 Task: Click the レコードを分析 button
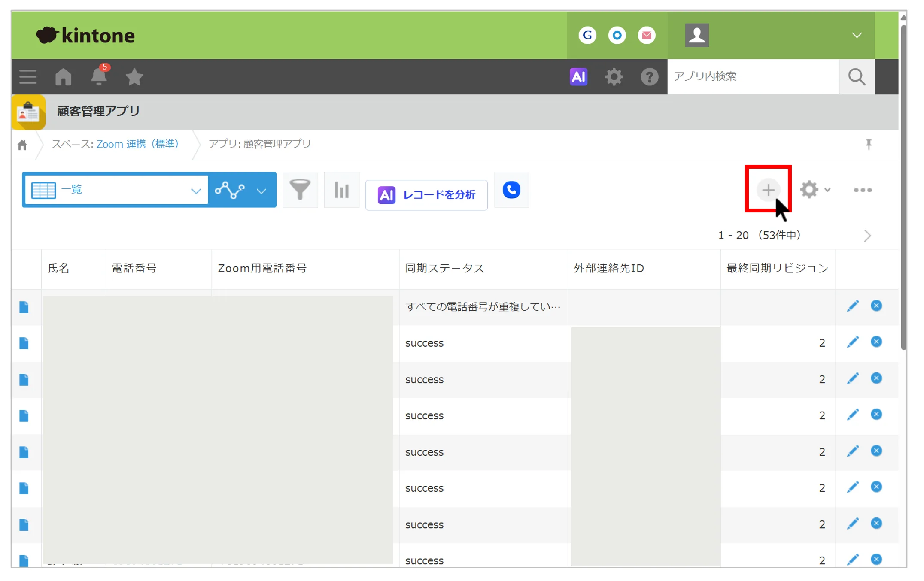(x=426, y=195)
